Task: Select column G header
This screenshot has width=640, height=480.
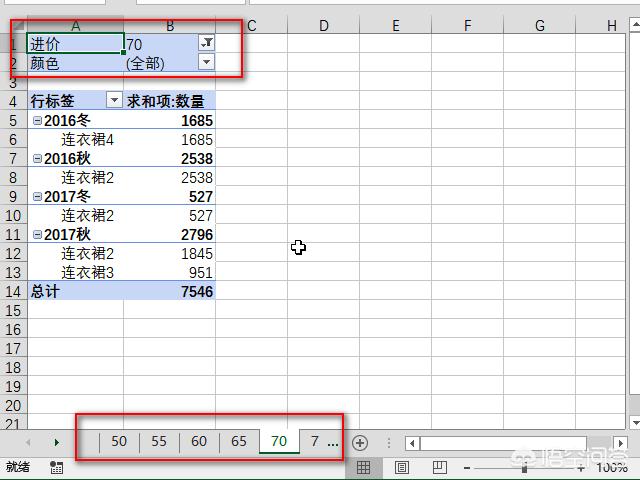Action: coord(540,26)
